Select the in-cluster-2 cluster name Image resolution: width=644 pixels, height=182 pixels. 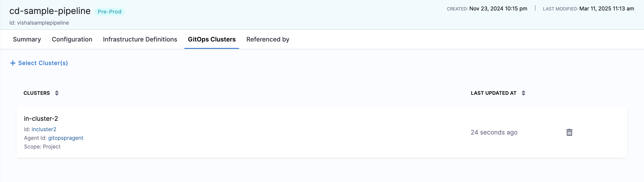coord(41,119)
